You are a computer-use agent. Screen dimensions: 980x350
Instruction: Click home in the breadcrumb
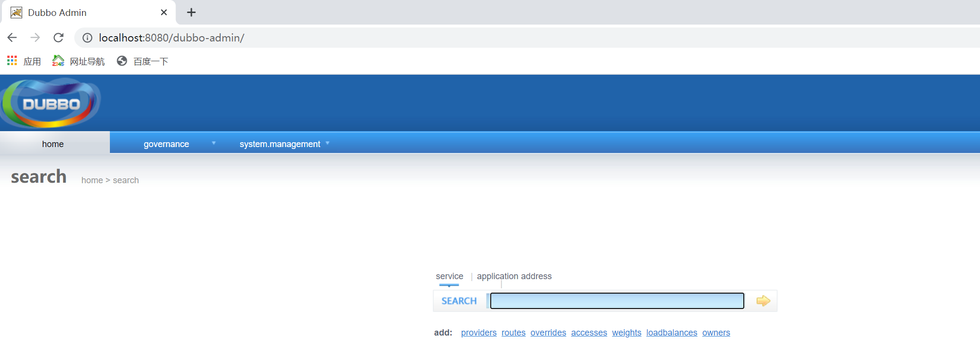(92, 180)
